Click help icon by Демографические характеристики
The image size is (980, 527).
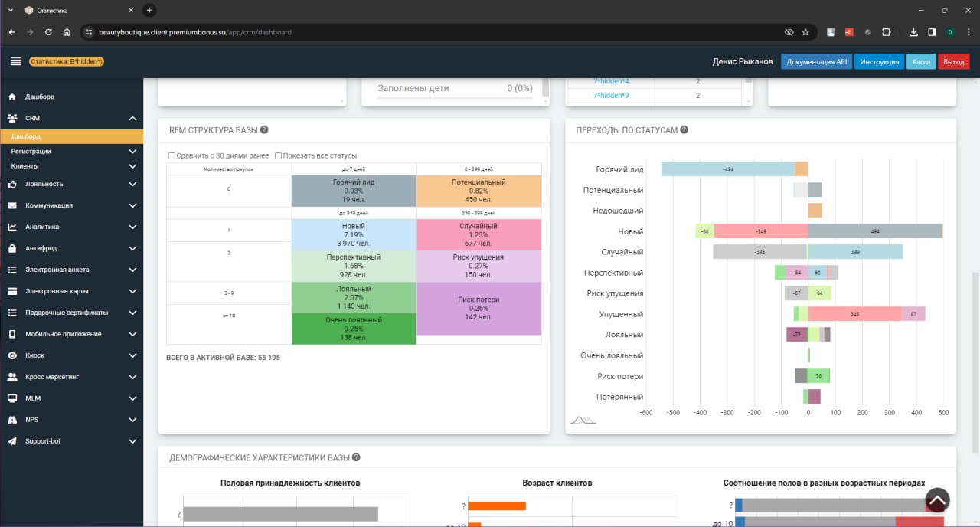click(356, 457)
